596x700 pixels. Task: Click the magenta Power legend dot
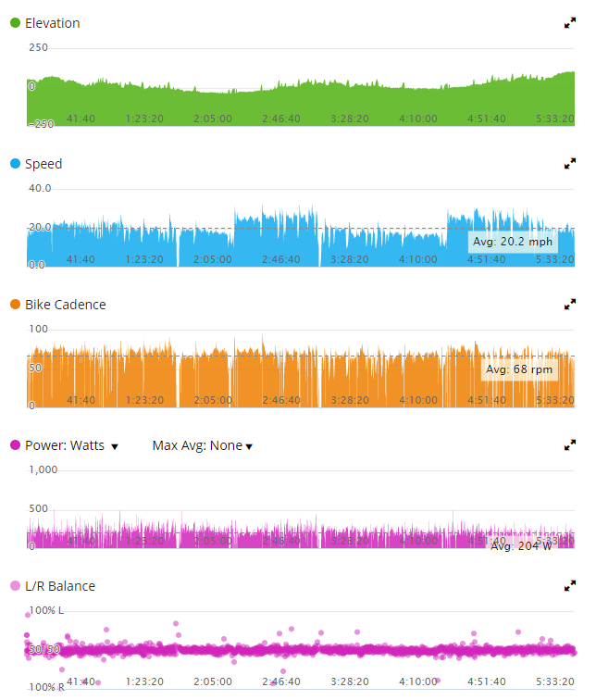tap(15, 445)
